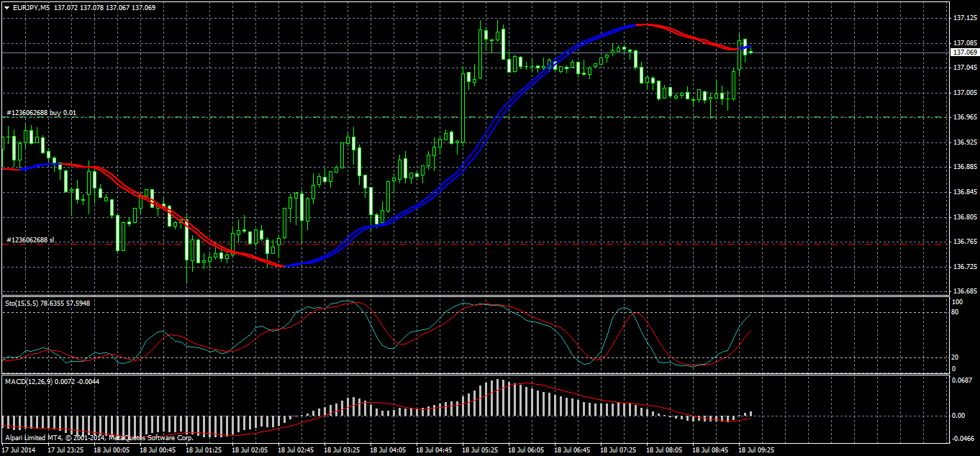Click price scale value 136.925
Screen dimensions: 980x456
click(964, 142)
